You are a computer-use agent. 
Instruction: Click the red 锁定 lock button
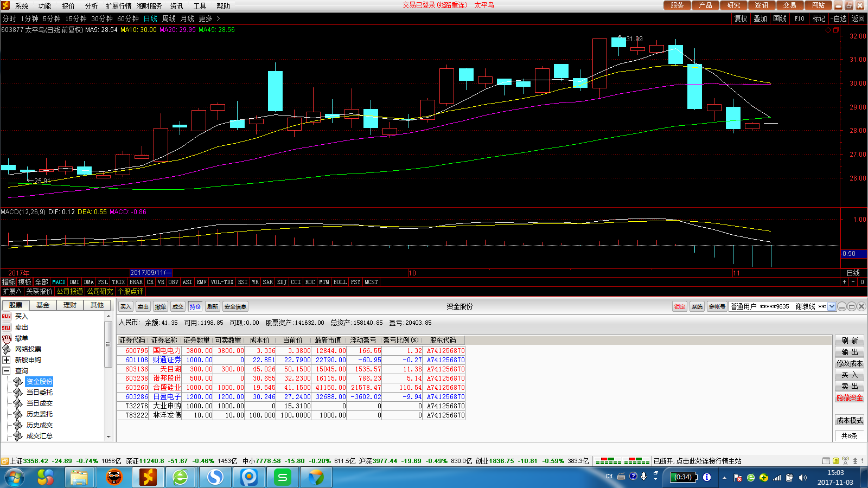pos(680,307)
